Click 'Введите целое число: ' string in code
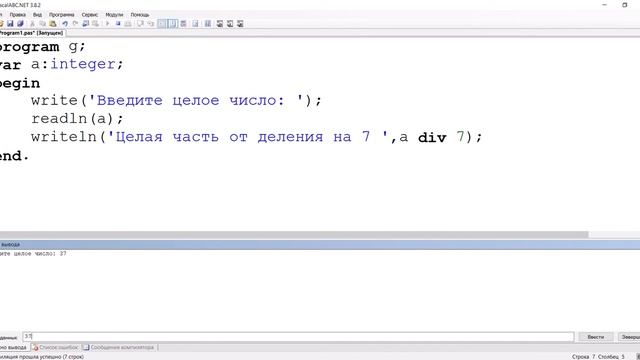The image size is (640, 360). pyautogui.click(x=196, y=100)
